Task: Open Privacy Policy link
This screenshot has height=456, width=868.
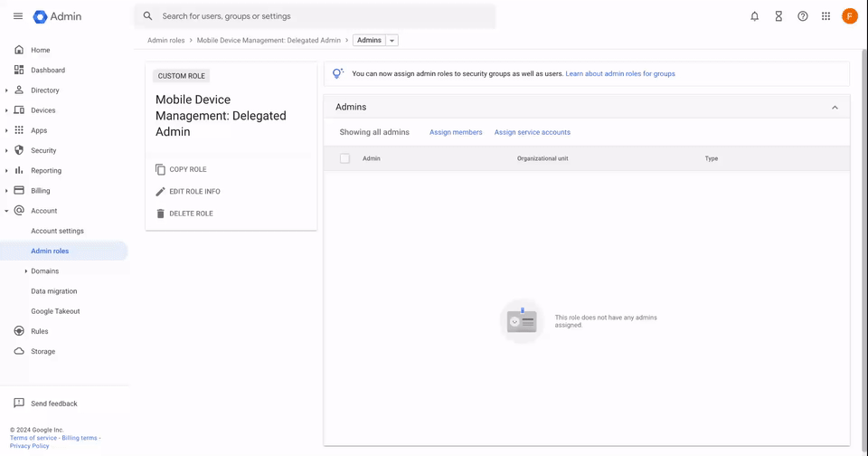Action: [29, 445]
